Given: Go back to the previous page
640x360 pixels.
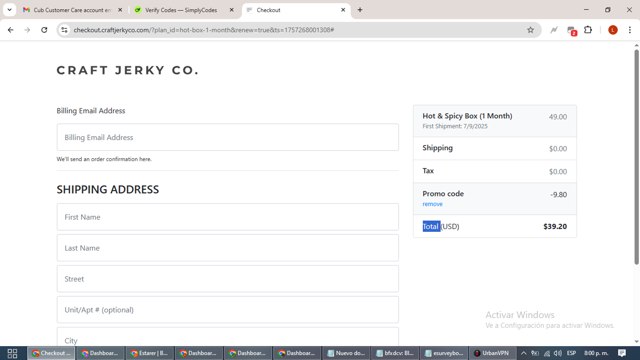Looking at the screenshot, I should click(11, 30).
